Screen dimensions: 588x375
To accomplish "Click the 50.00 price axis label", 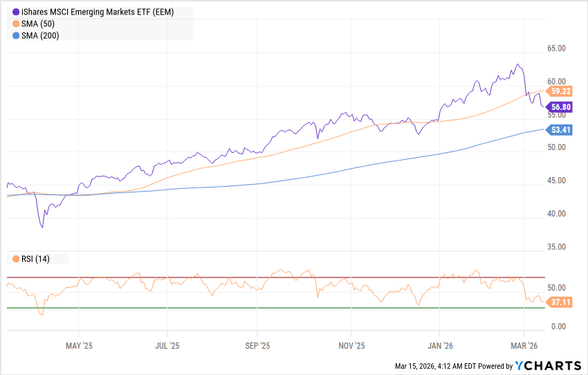I will click(x=556, y=147).
